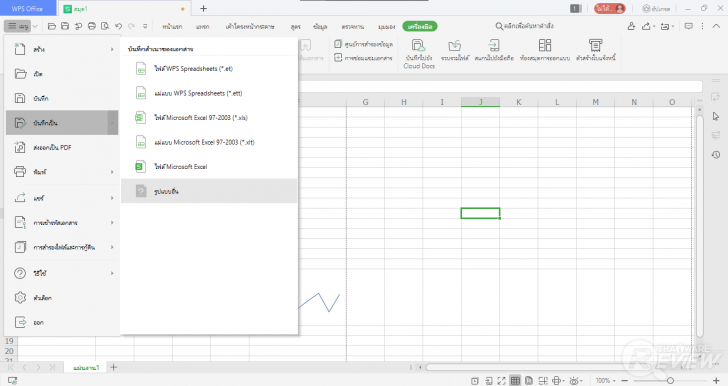Open the Page Layout ribbon tab
Image resolution: width=728 pixels, height=386 pixels.
(x=250, y=26)
